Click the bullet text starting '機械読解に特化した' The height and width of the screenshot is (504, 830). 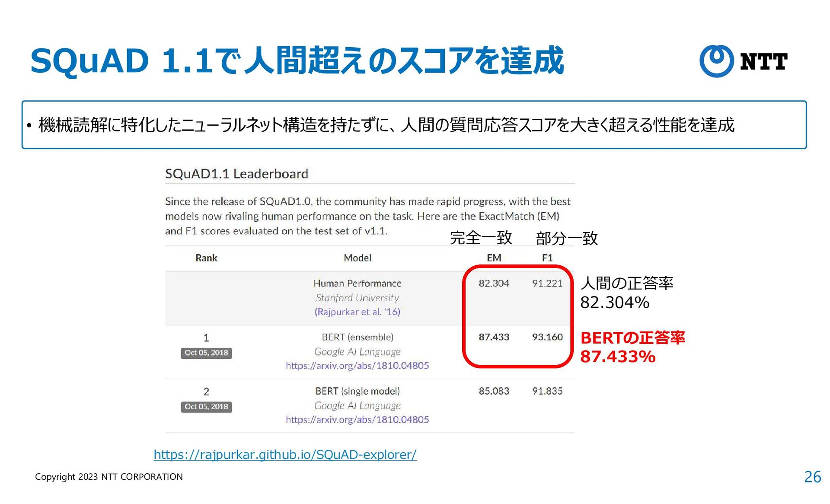(x=386, y=125)
